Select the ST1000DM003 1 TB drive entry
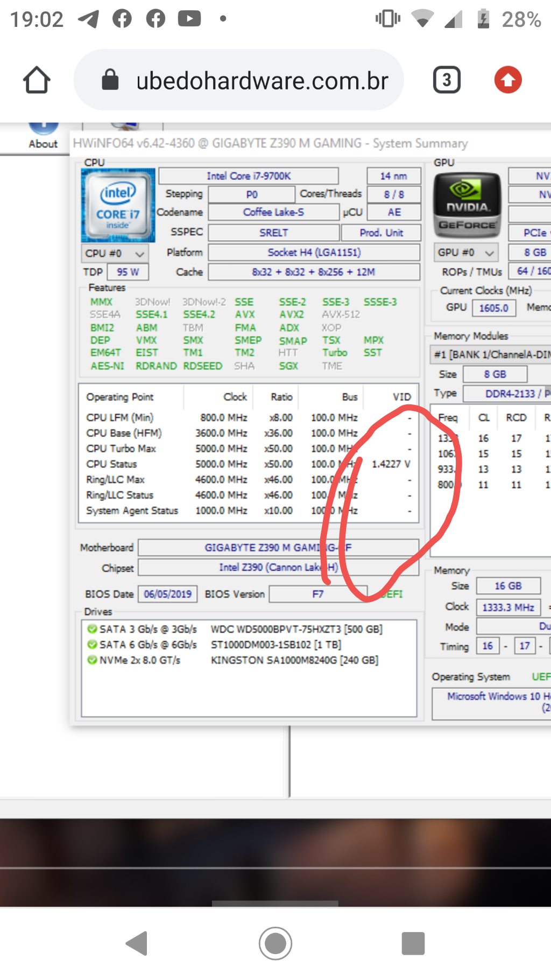 (276, 645)
